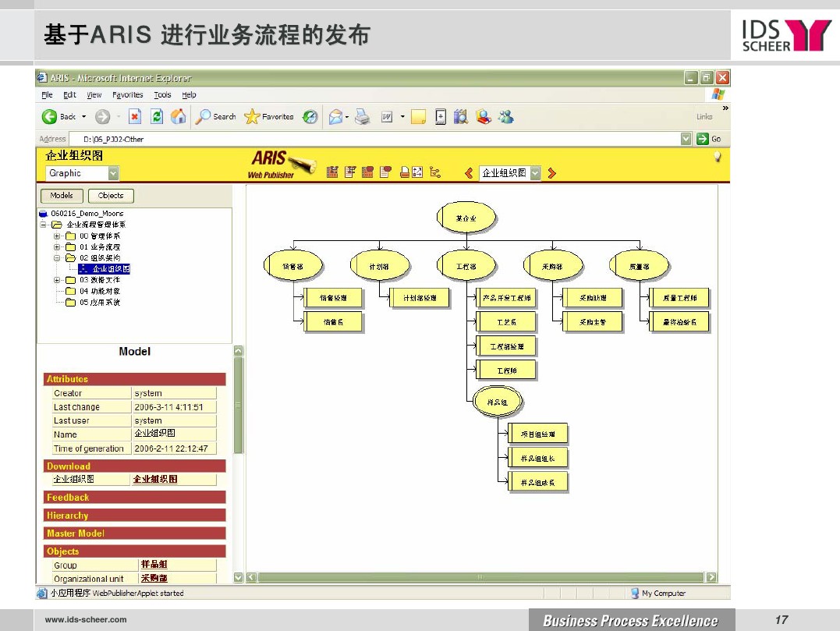Click the Edit with Word icon
Image resolution: width=840 pixels, height=631 pixels.
point(387,117)
